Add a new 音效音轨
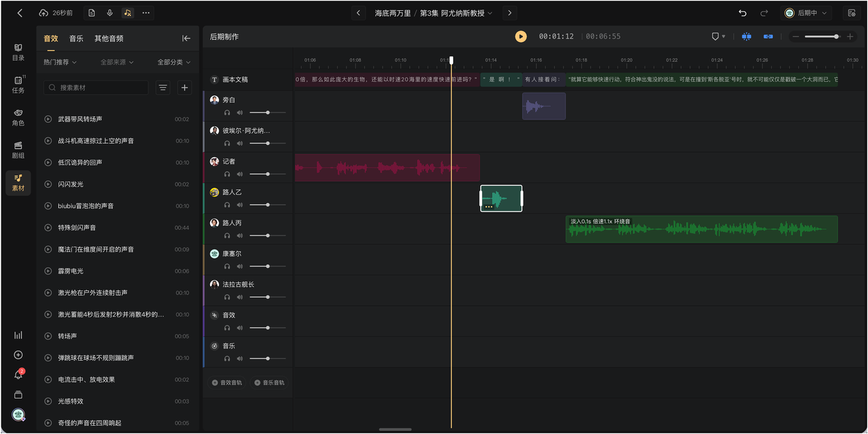Viewport: 868px width, 434px height. [226, 382]
